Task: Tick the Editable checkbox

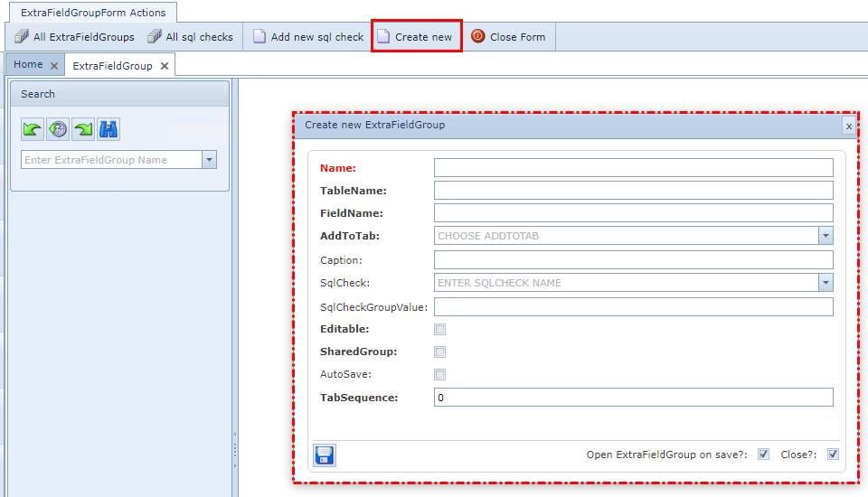Action: coord(440,330)
